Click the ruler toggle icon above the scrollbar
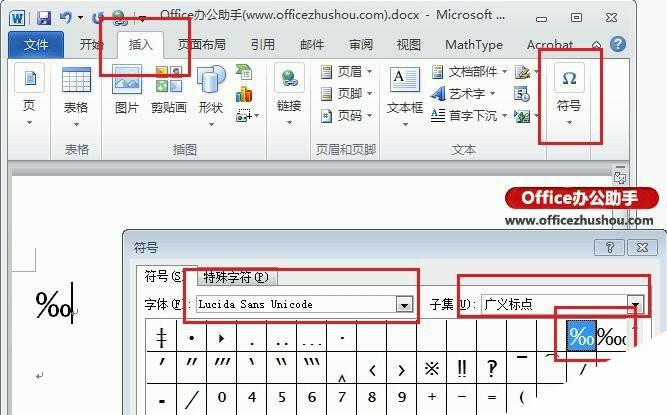This screenshot has height=415, width=667. [x=620, y=176]
